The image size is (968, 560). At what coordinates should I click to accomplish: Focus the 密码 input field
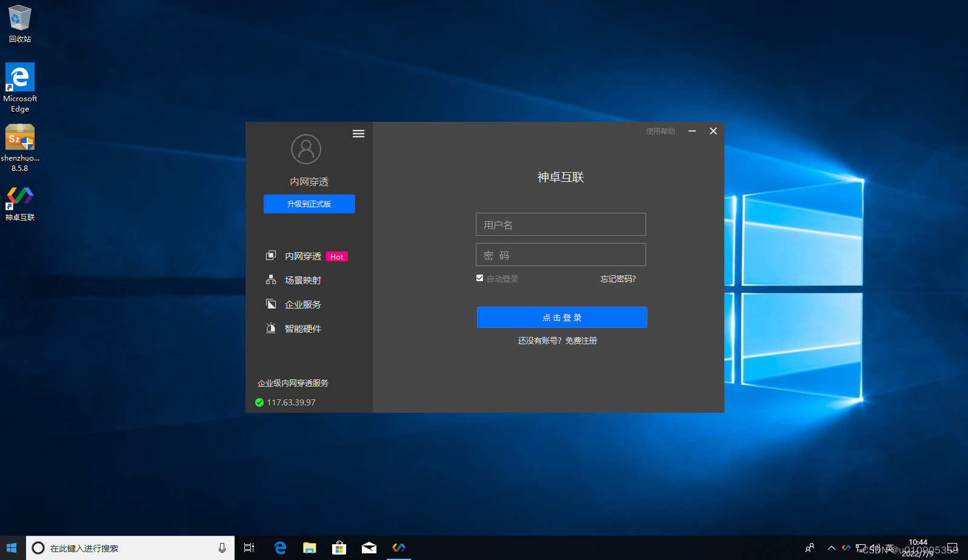[x=561, y=255]
